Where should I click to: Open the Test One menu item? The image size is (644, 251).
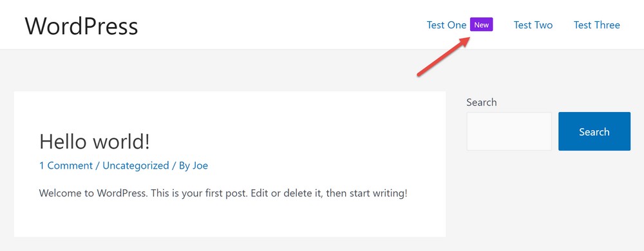[446, 25]
